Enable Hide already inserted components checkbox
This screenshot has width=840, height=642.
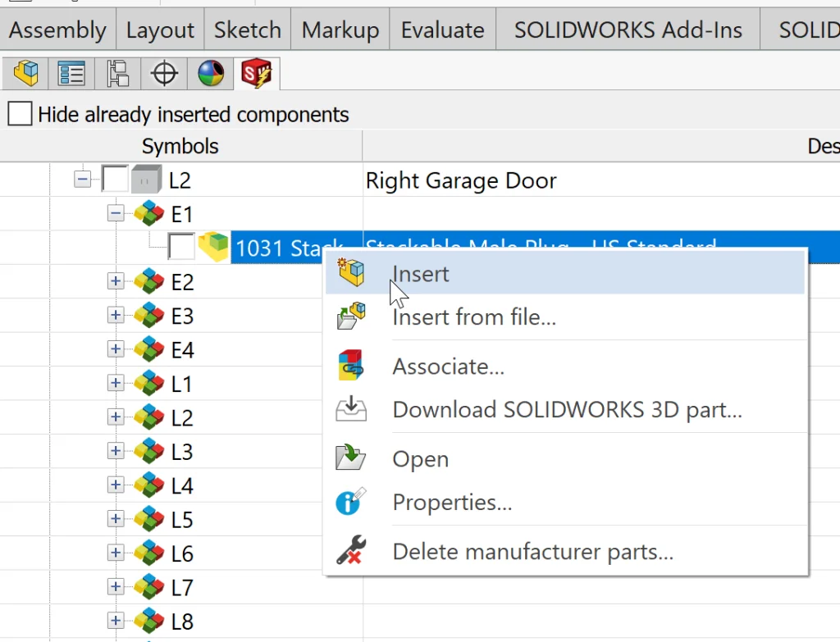20,114
